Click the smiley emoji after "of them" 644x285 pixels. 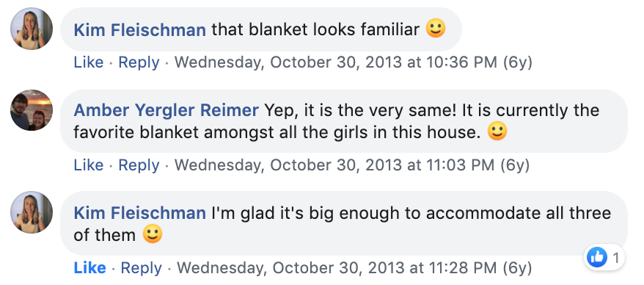point(153,234)
